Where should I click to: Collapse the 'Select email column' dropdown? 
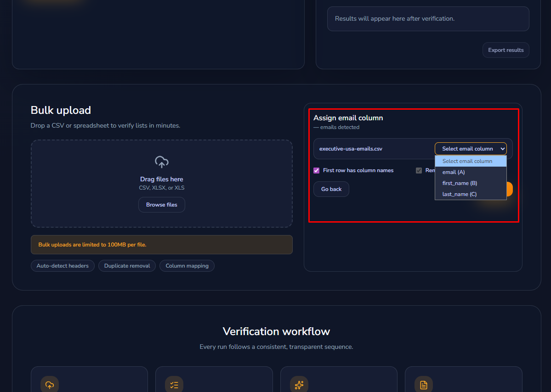click(471, 149)
